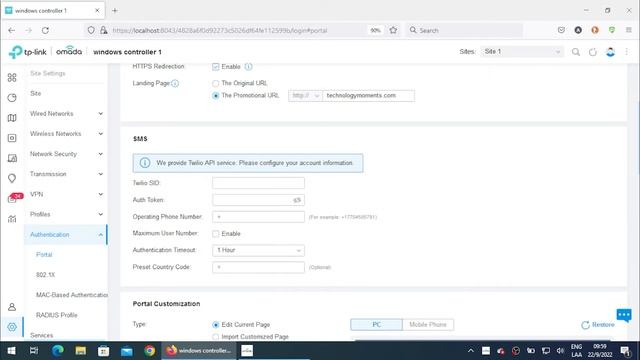Click the browser reload button
This screenshot has height=360, width=640.
point(45,30)
